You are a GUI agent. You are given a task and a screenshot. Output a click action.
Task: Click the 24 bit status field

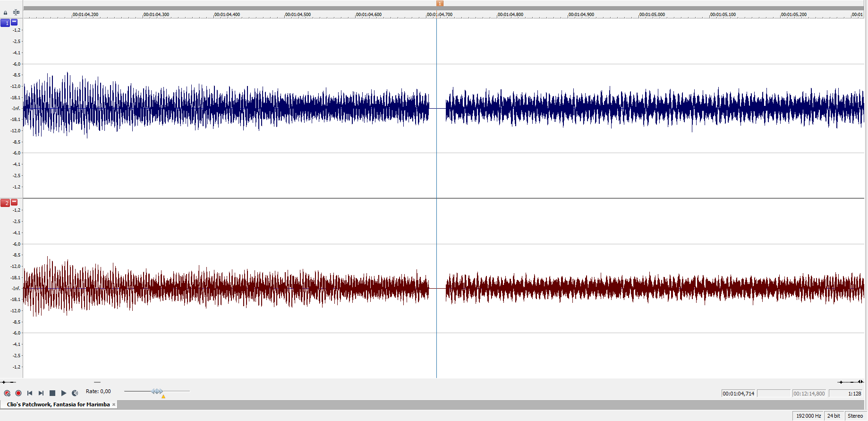click(x=834, y=416)
